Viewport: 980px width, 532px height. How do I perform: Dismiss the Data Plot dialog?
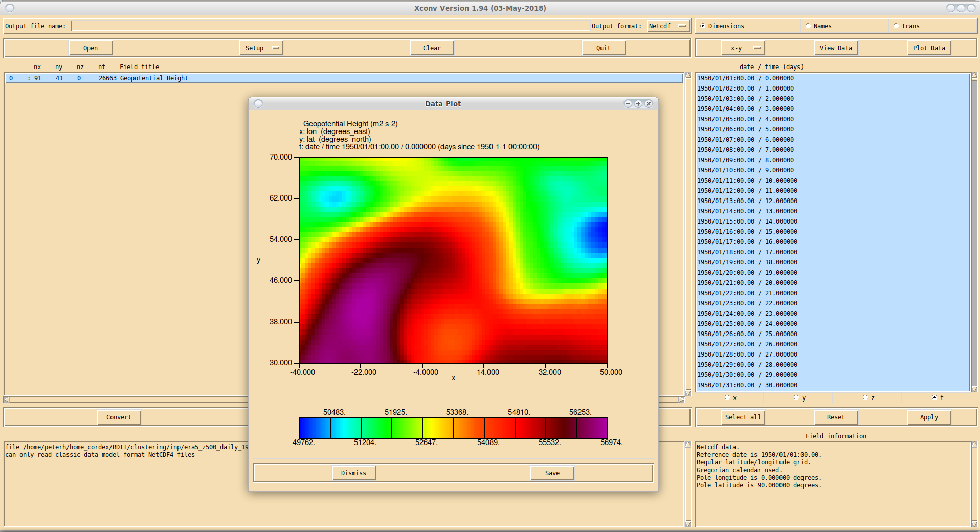tap(353, 473)
